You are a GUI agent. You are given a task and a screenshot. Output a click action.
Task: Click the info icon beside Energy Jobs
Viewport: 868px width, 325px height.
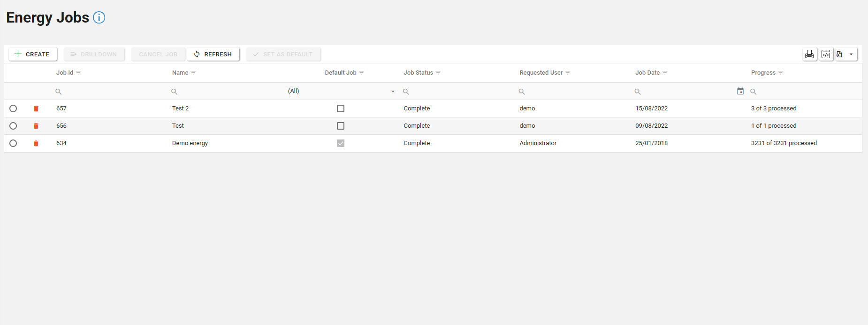99,17
